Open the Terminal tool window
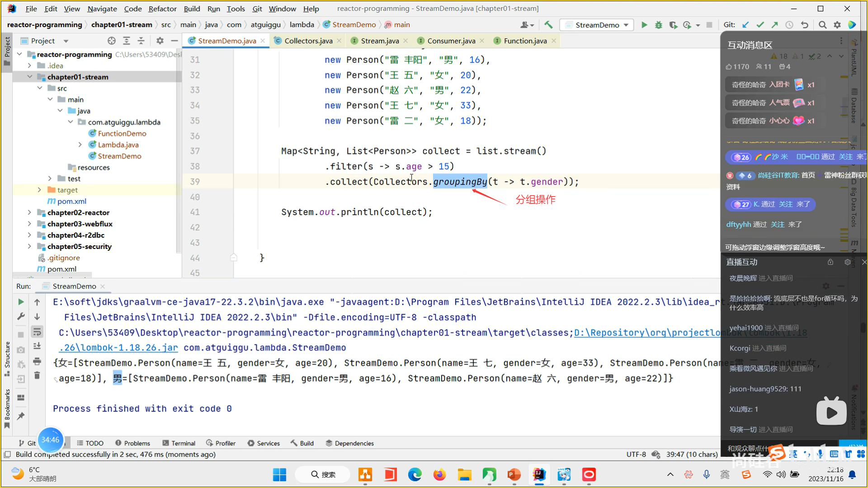The width and height of the screenshot is (868, 488). tap(179, 443)
